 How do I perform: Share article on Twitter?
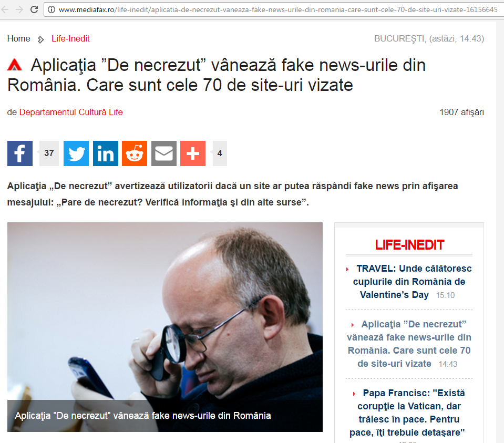click(x=76, y=153)
